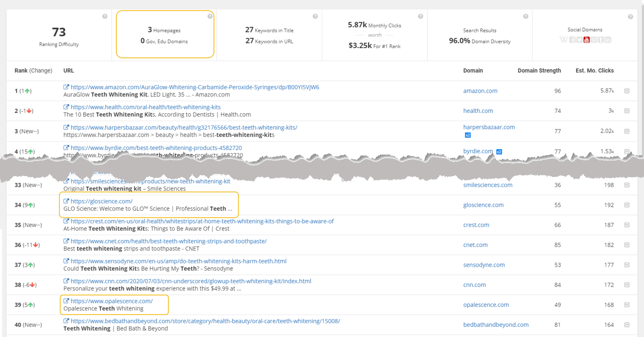Click the x2 badge under harpersbazaar.com
644x337 pixels.
tap(467, 135)
